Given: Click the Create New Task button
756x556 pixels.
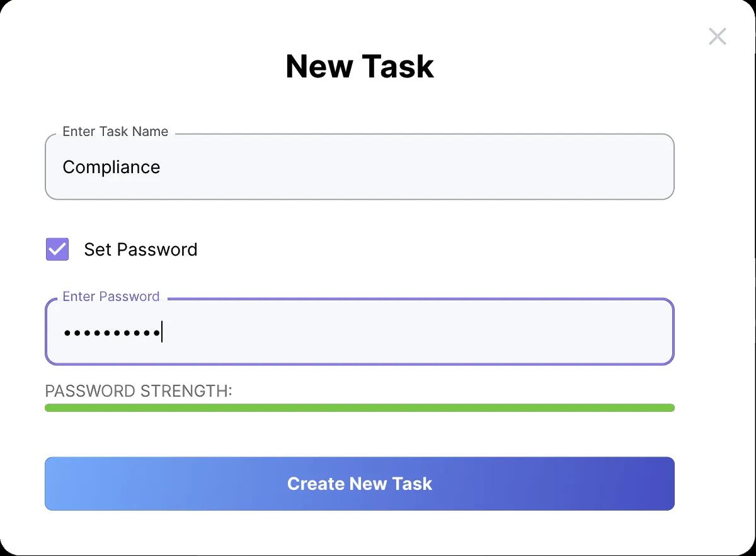Looking at the screenshot, I should [x=360, y=484].
